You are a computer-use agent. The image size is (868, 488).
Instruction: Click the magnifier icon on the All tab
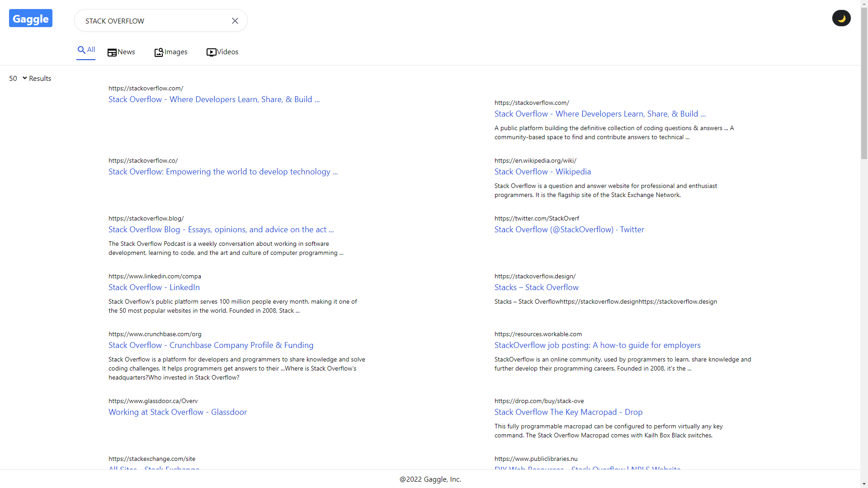(81, 50)
